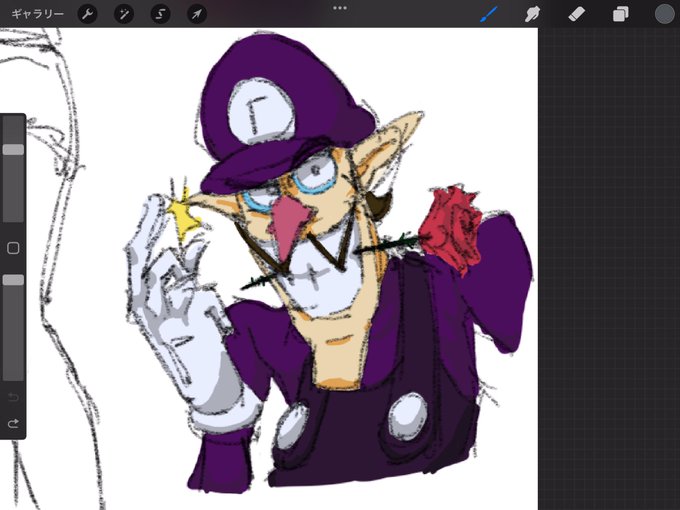The image size is (680, 510).
Task: Undo the last action
Action: coord(13,397)
